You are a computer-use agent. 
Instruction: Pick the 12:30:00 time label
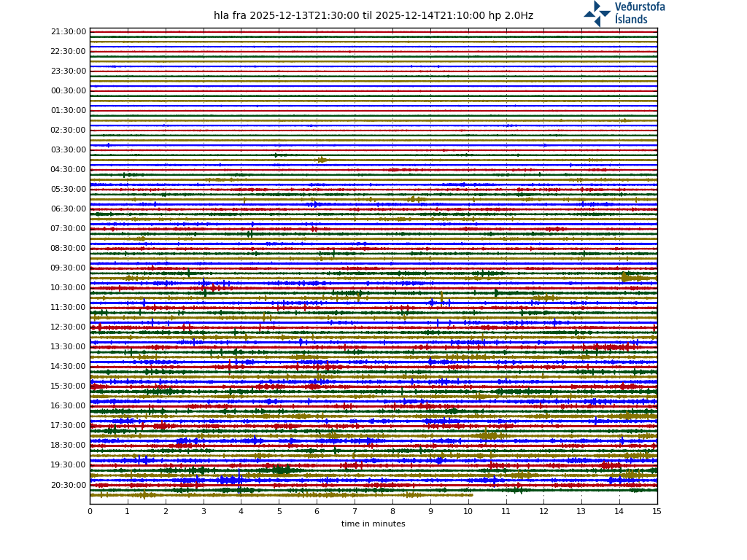[x=69, y=327]
